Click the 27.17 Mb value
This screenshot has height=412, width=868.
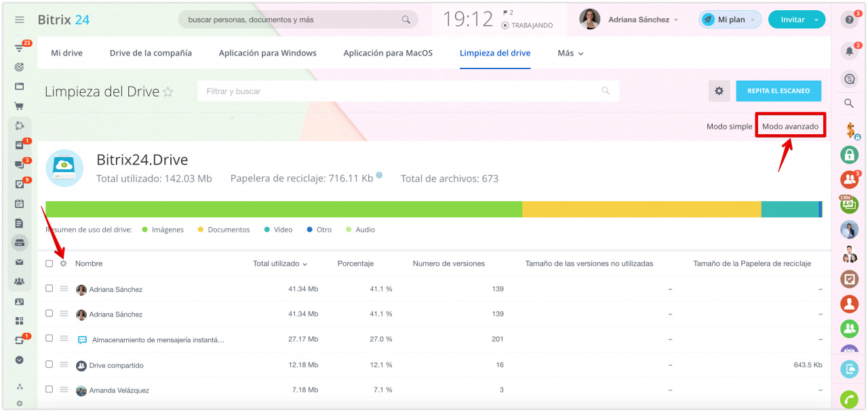tap(303, 339)
